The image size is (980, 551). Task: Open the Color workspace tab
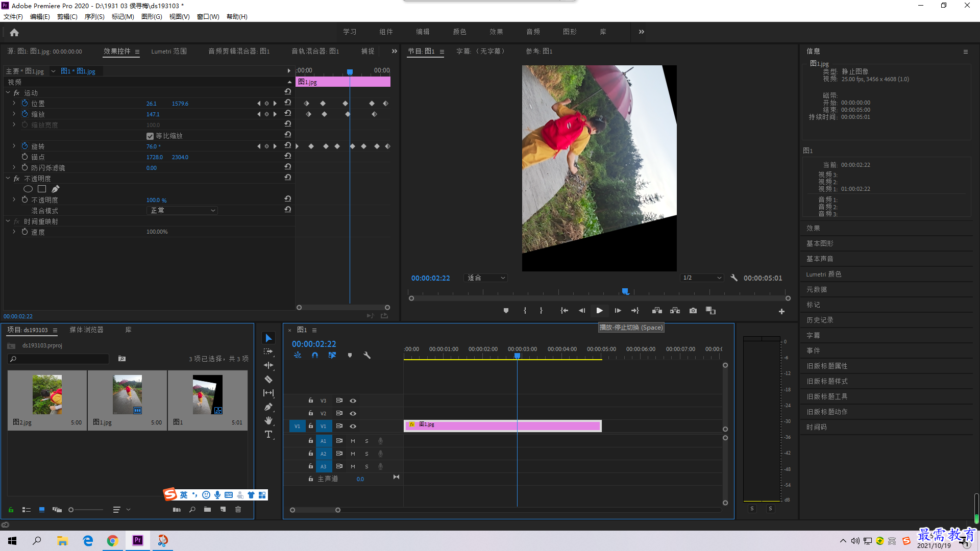coord(459,32)
